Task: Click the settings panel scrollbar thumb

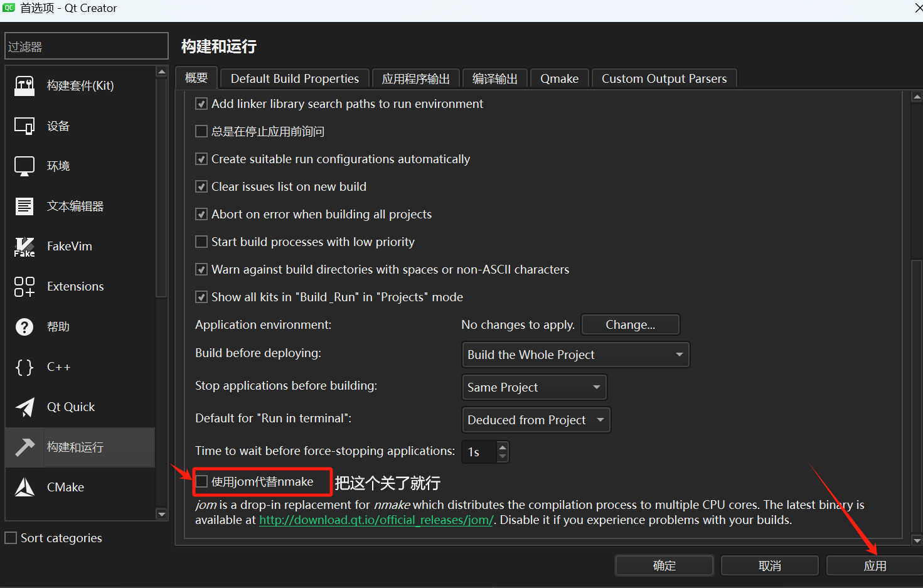Action: (917, 397)
